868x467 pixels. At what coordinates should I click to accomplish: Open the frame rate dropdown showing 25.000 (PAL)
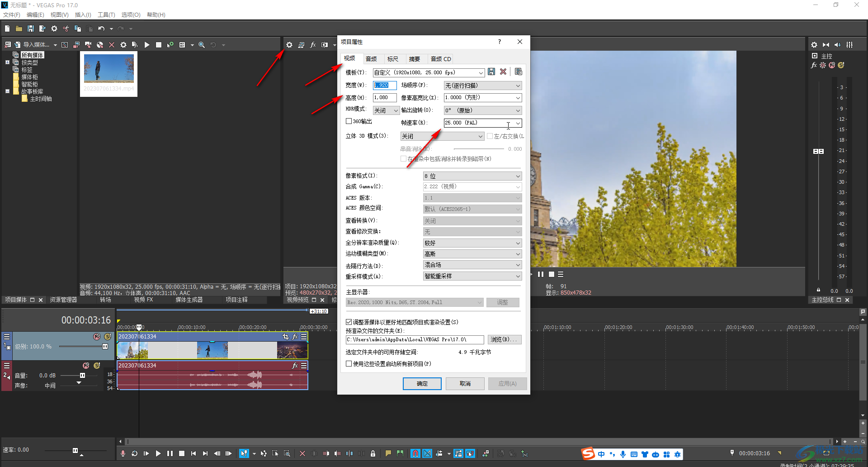click(518, 123)
